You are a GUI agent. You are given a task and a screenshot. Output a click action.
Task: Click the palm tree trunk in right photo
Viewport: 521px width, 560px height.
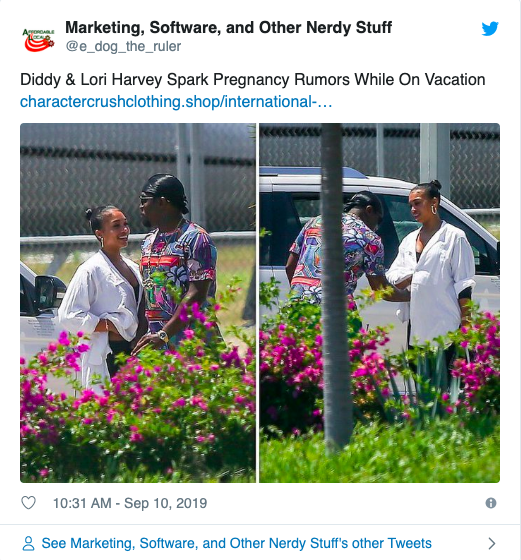tap(336, 286)
